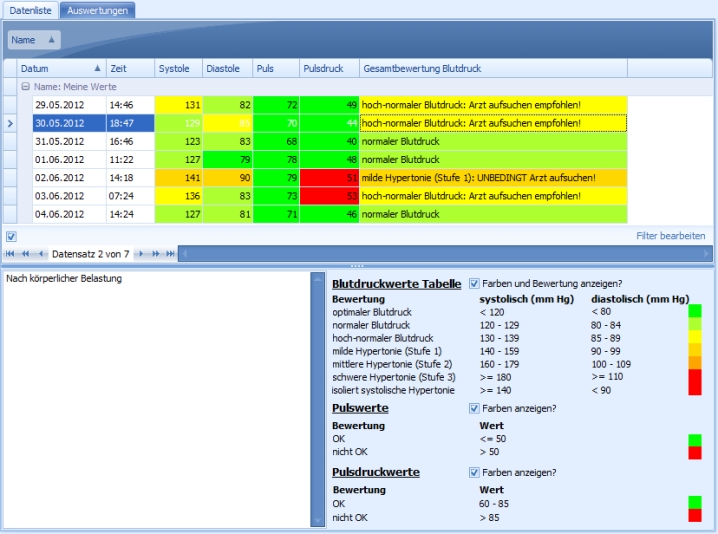Viewport: 718px width, 534px height.
Task: Click the left scroll arrow of horizontal scrollbar
Action: [x=185, y=254]
